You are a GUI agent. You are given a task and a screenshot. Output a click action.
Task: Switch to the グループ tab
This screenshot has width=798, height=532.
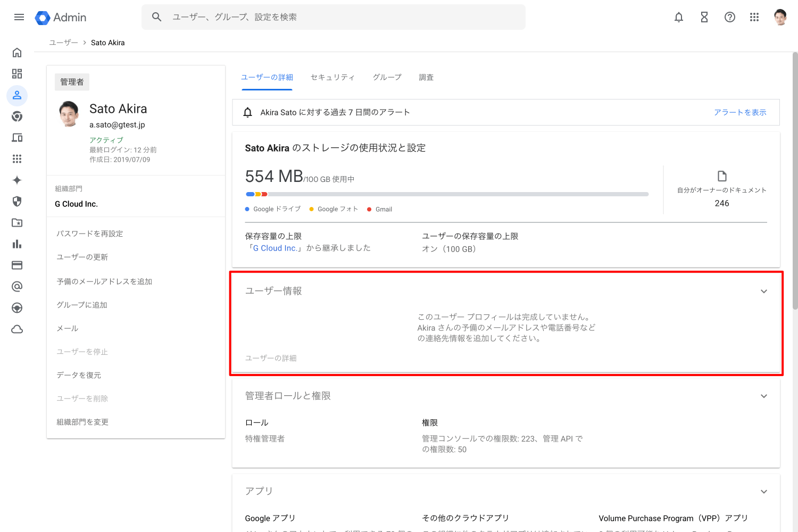[x=387, y=78]
